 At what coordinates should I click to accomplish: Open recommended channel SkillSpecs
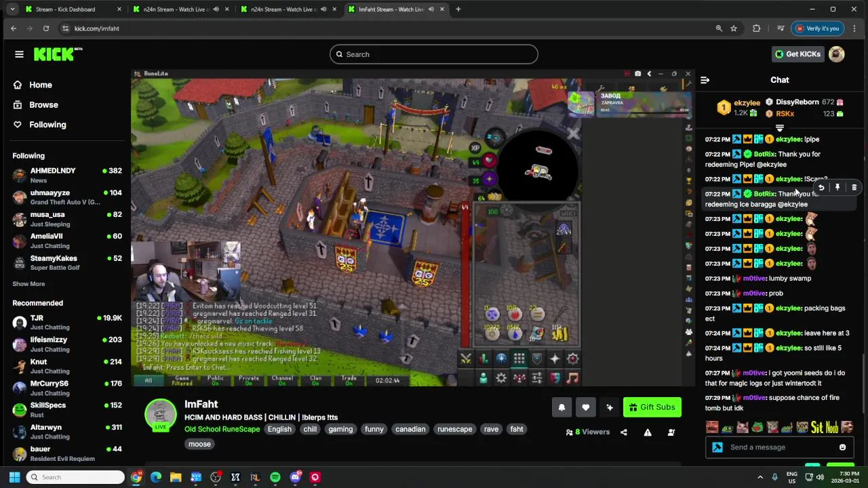coord(67,409)
